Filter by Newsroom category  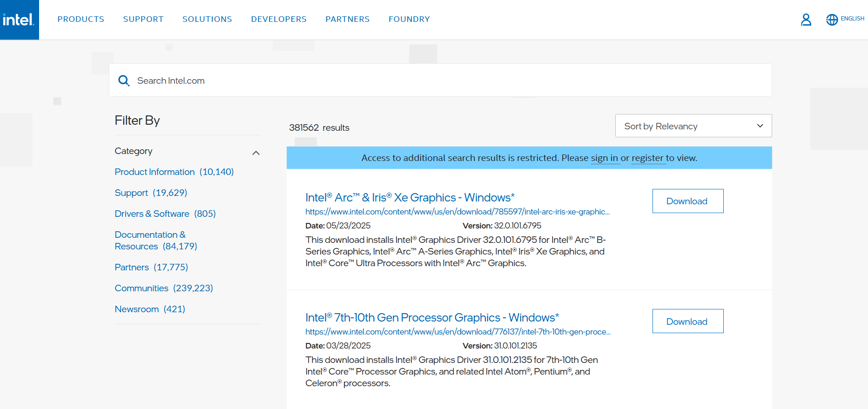(150, 309)
